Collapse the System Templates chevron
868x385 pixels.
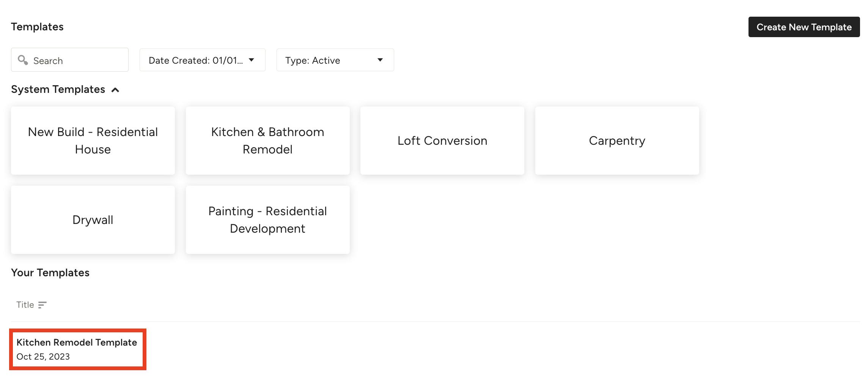(115, 90)
